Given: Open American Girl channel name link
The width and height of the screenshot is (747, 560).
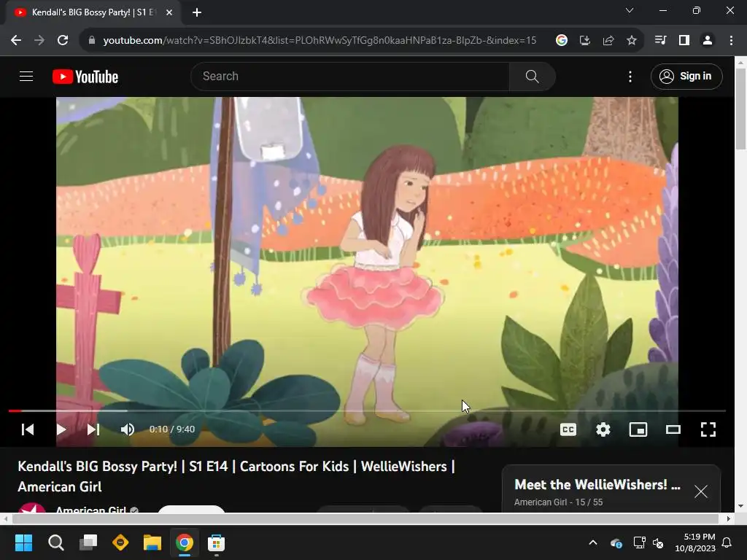Looking at the screenshot, I should coord(91,509).
